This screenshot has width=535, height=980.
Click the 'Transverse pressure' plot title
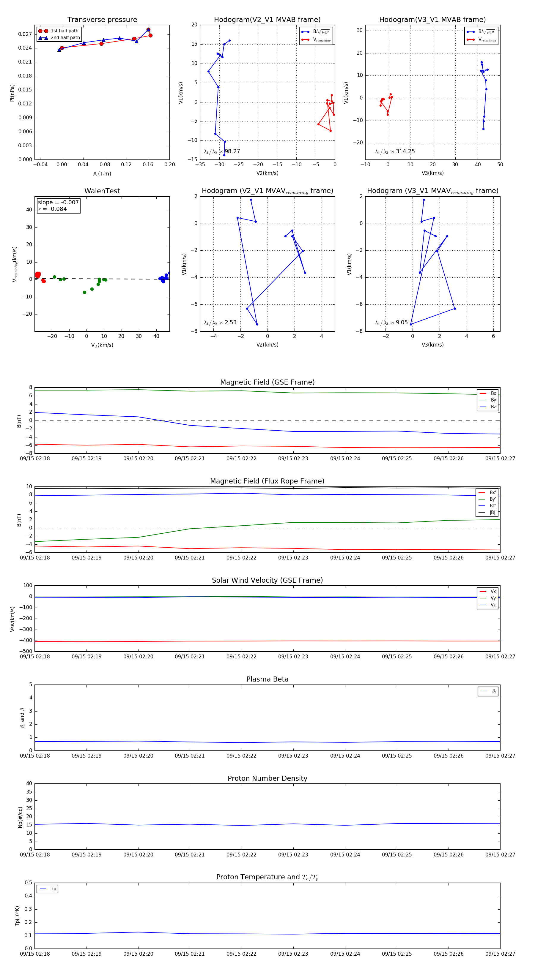click(x=102, y=19)
